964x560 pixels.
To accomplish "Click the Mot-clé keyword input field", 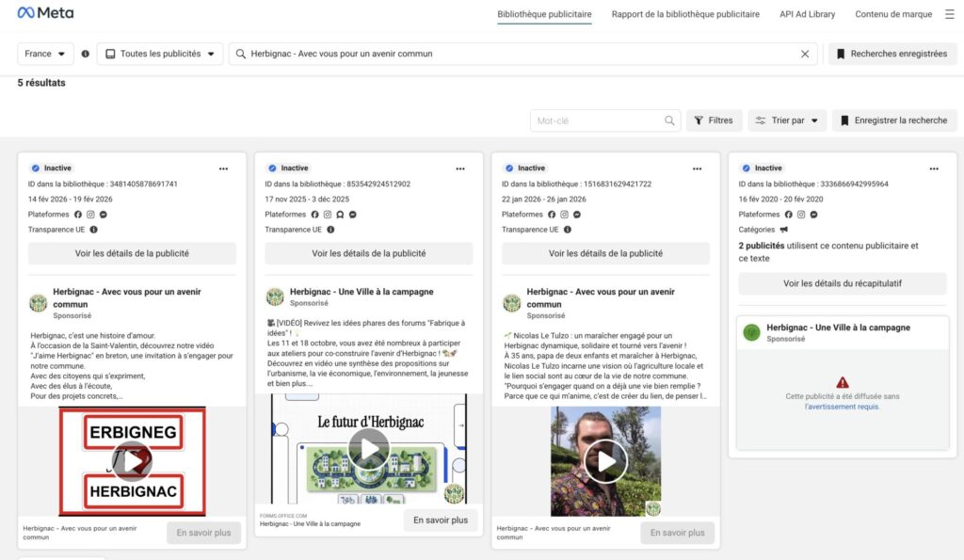I will (598, 120).
